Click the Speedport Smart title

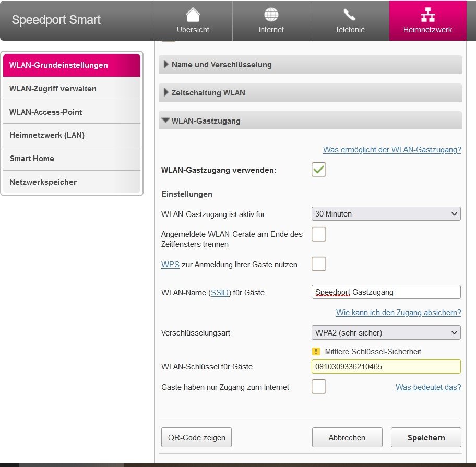click(56, 20)
